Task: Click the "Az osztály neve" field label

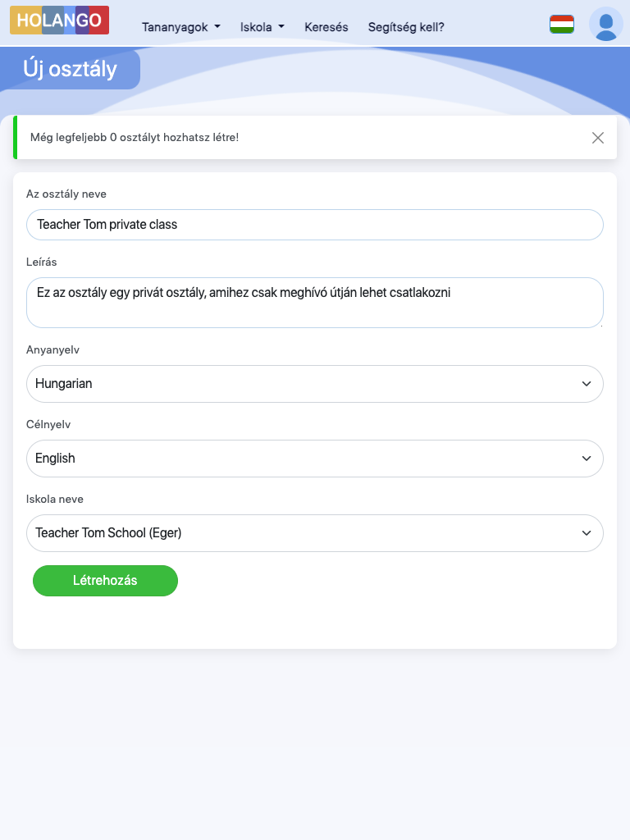Action: [x=66, y=194]
